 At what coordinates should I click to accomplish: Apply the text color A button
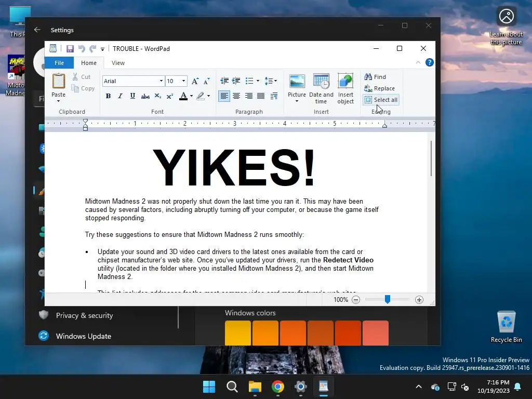point(183,96)
